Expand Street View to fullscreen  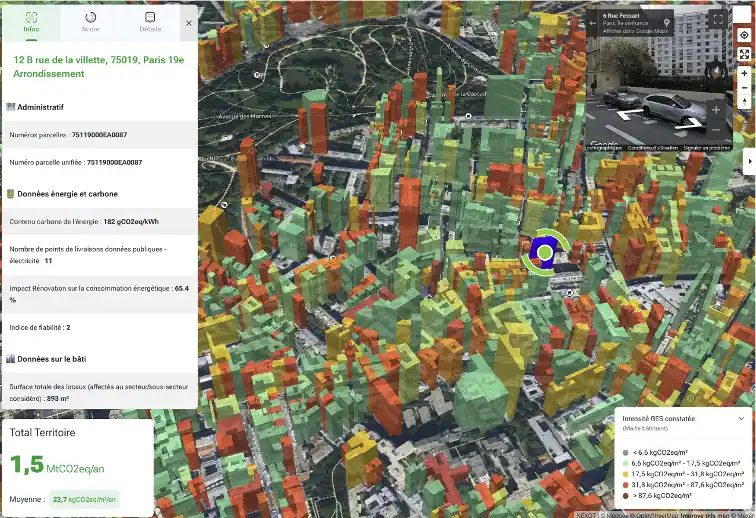[x=717, y=19]
